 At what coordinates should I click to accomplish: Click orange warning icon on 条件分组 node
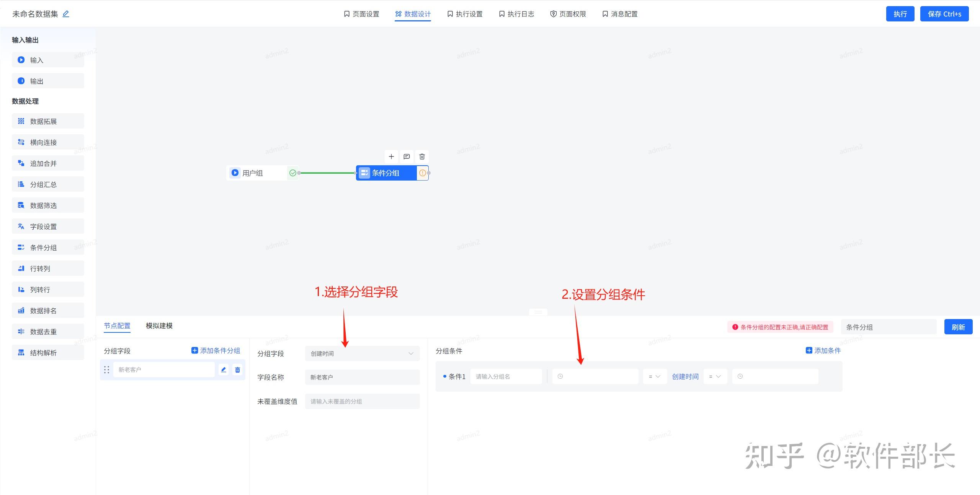tap(422, 173)
